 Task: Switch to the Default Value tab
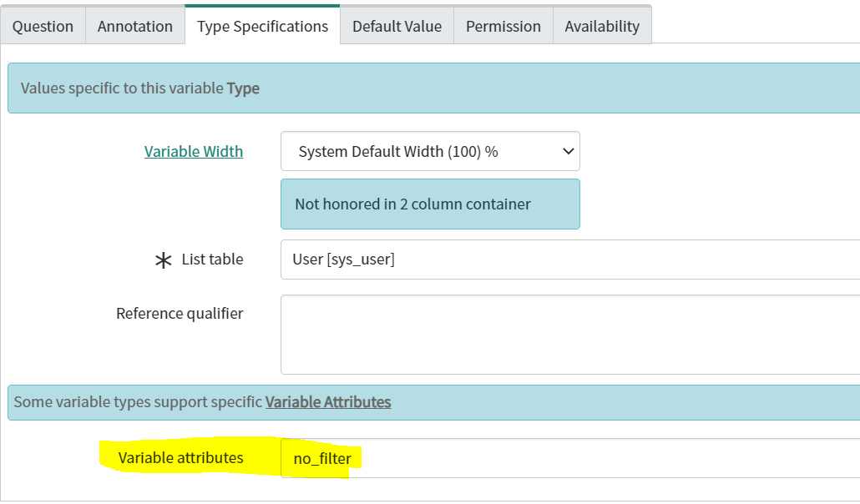tap(397, 26)
